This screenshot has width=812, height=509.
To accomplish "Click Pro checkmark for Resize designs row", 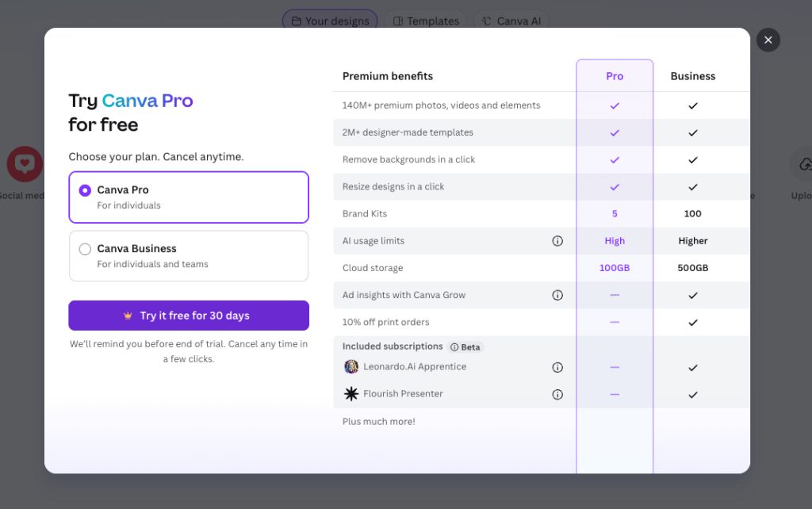I will click(x=615, y=187).
